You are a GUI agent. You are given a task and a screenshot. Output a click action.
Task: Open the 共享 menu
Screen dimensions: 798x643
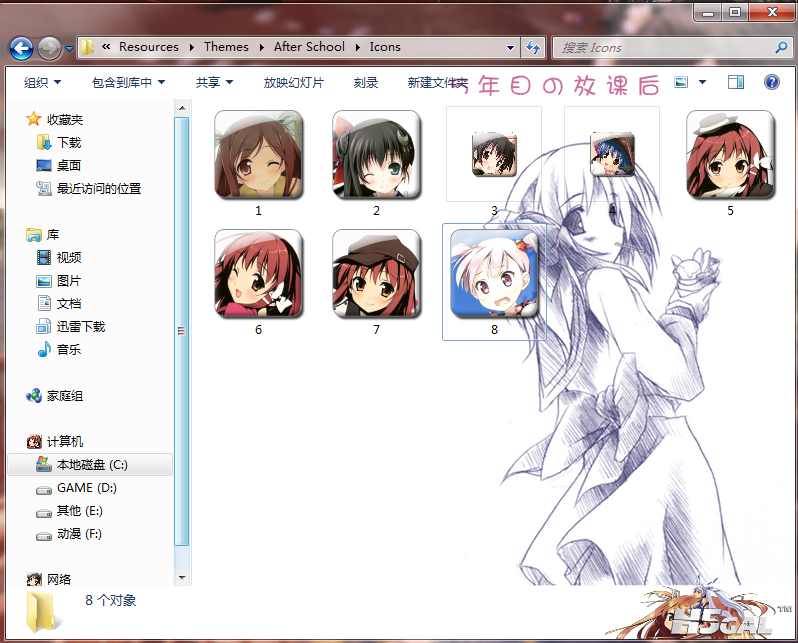(x=214, y=82)
